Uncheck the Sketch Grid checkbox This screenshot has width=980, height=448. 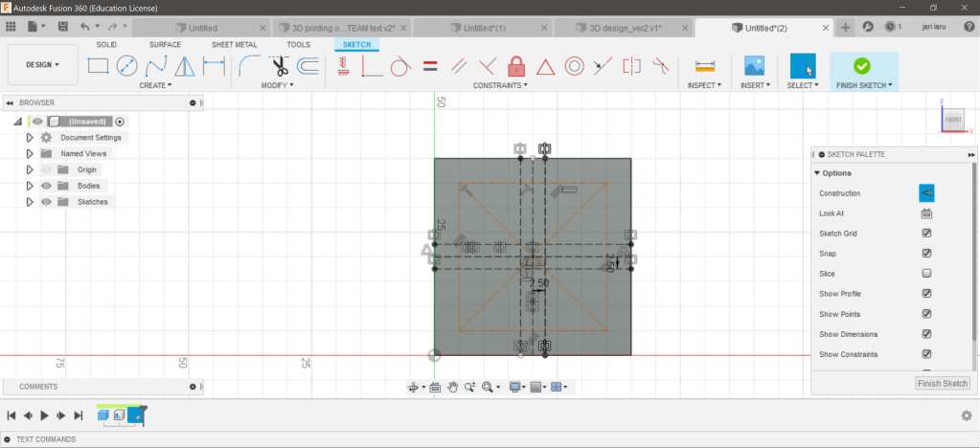pos(926,234)
